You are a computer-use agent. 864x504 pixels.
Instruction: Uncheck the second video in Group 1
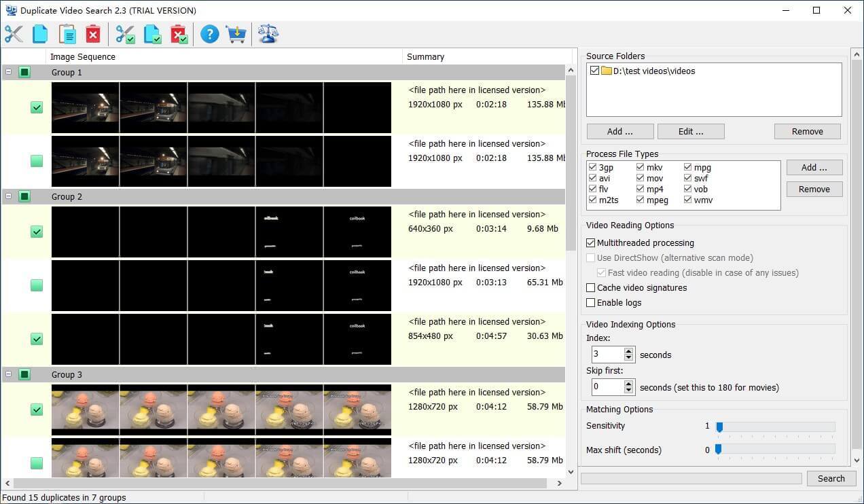pos(36,161)
